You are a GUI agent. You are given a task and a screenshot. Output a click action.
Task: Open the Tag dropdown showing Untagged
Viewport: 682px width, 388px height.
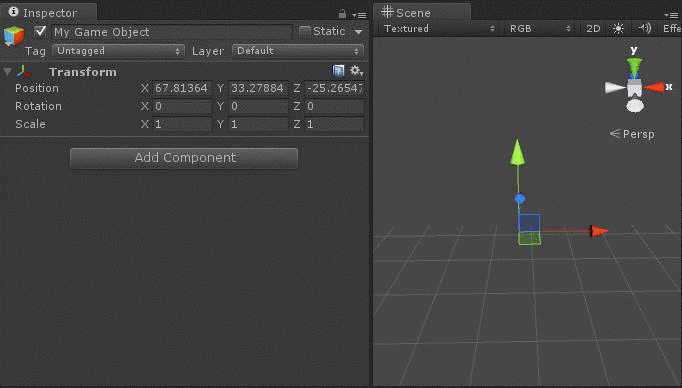tap(118, 51)
